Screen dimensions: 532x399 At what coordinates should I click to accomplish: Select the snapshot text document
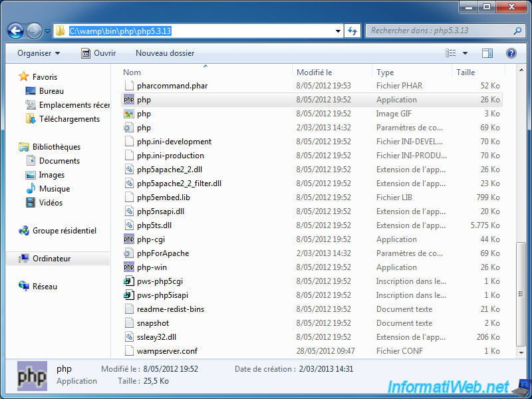[x=311, y=323]
